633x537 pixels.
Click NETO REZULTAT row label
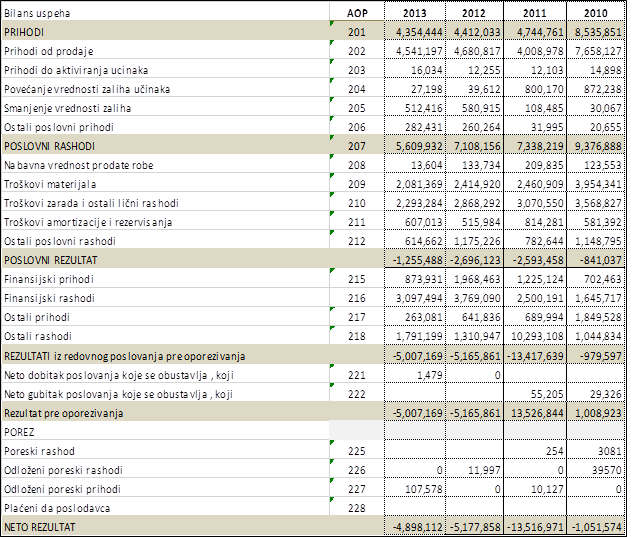tap(40, 527)
